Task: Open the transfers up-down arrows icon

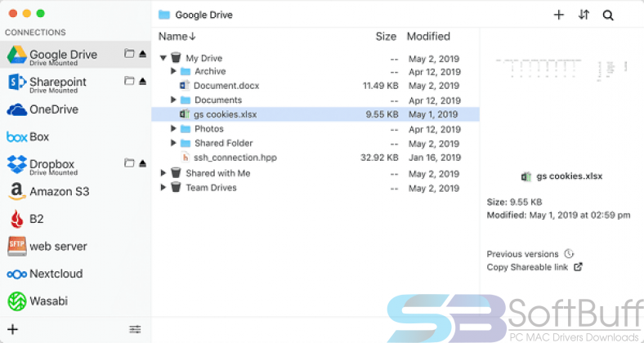Action: coord(584,15)
